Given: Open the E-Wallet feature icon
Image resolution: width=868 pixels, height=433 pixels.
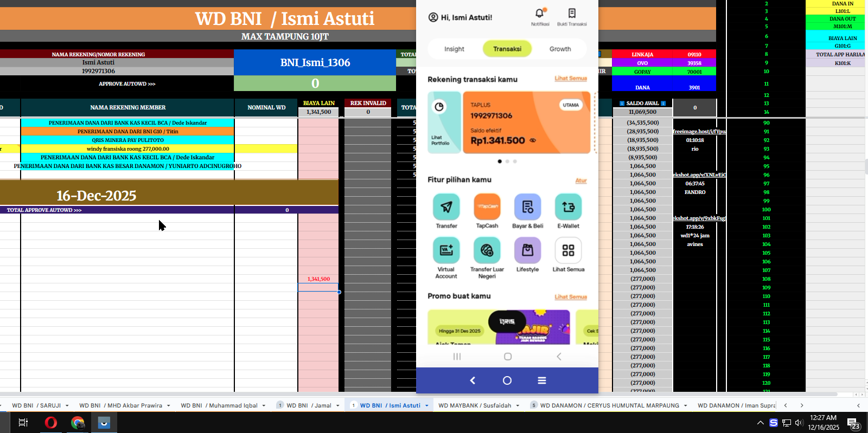Looking at the screenshot, I should pos(569,206).
